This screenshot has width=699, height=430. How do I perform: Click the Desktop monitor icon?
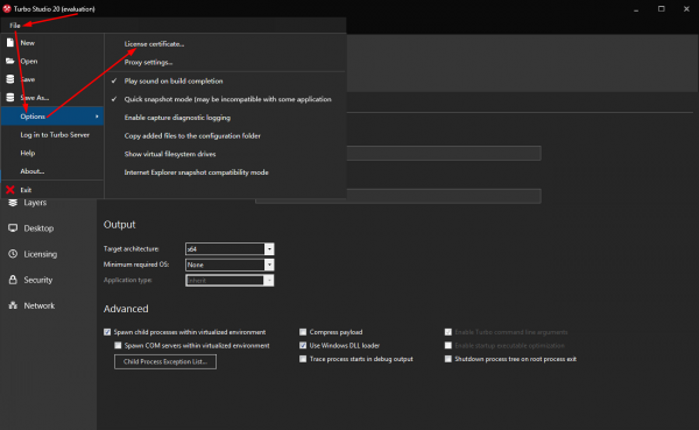coord(13,228)
